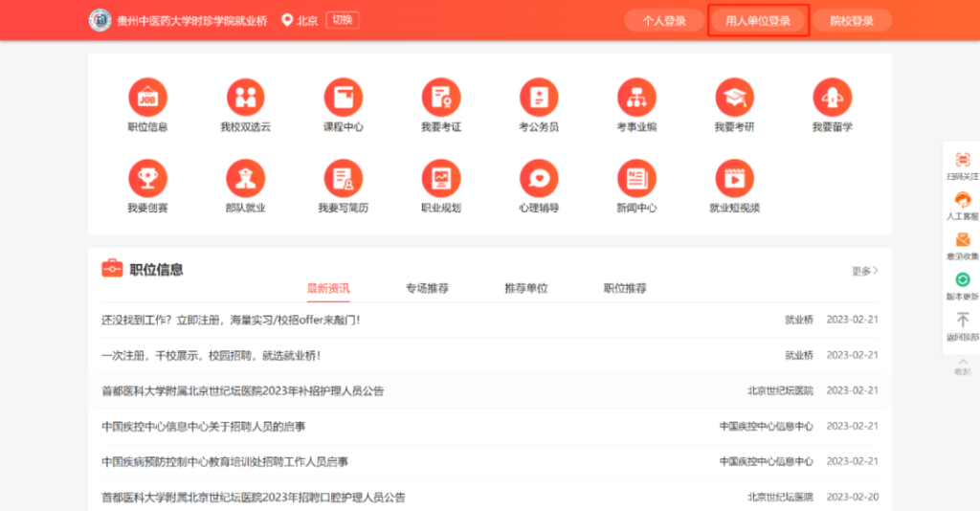980x511 pixels.
Task: Click the 院校登录 button
Action: pyautogui.click(x=852, y=21)
